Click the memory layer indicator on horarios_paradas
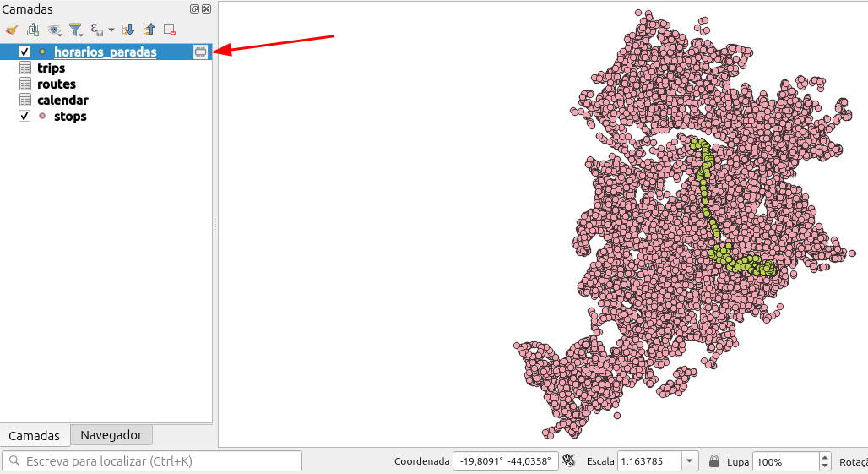This screenshot has height=474, width=868. 200,52
